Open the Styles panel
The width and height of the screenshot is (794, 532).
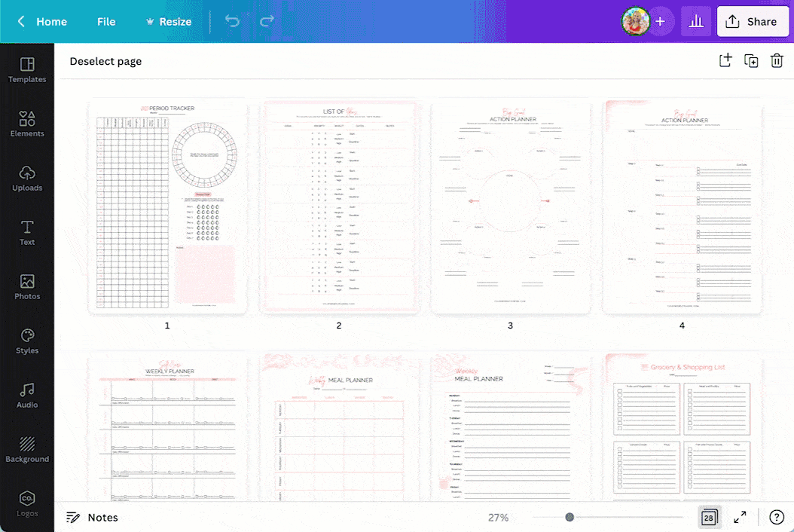click(x=27, y=341)
